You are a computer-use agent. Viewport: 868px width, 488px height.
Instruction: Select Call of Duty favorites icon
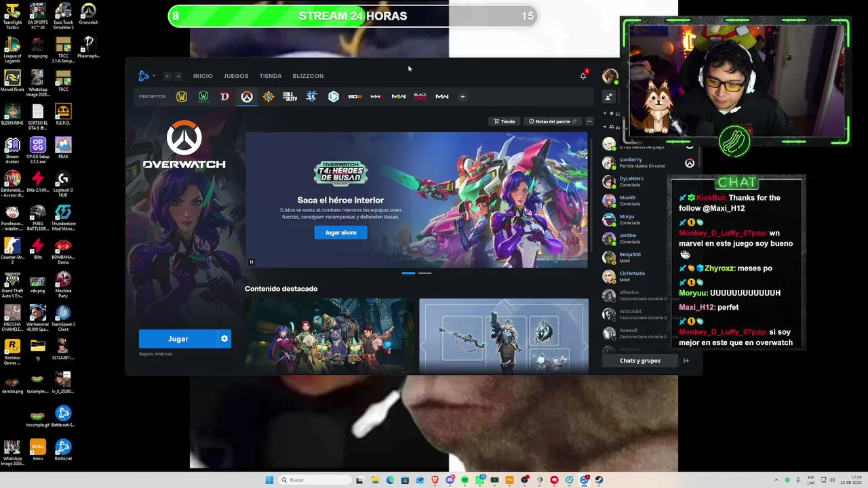click(290, 97)
